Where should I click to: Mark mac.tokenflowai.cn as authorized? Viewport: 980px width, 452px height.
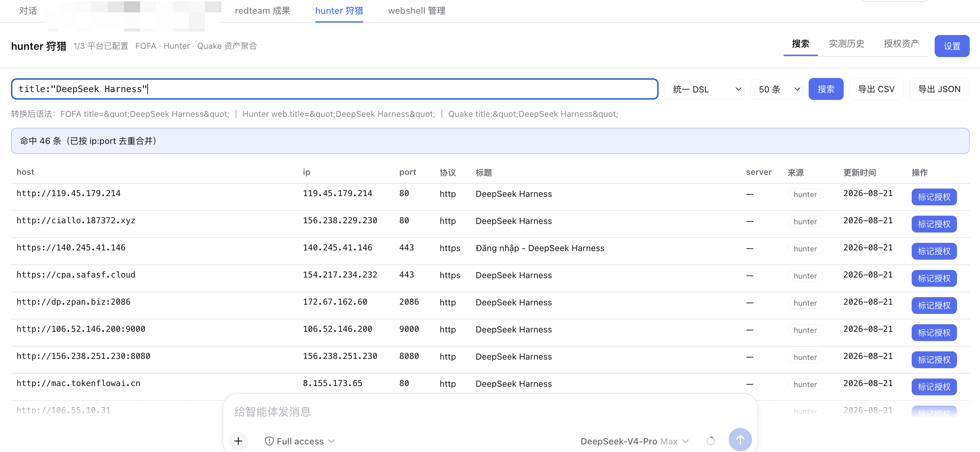pos(934,386)
